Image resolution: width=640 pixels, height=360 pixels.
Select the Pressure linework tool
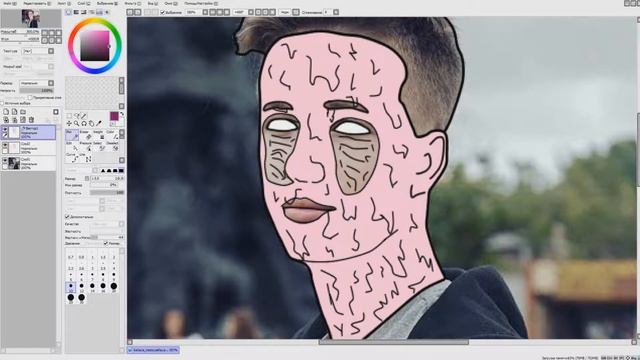pos(86,147)
